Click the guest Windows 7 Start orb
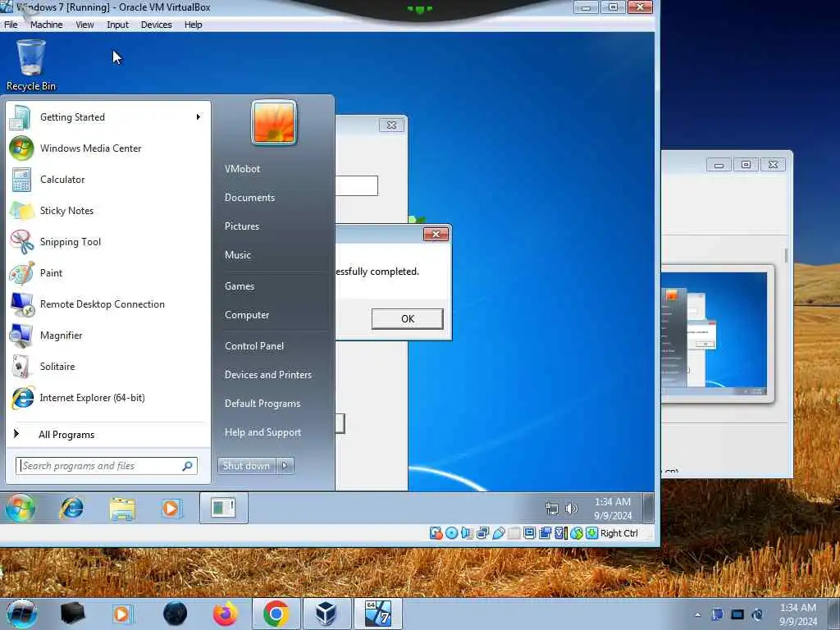The height and width of the screenshot is (630, 840). (x=20, y=507)
